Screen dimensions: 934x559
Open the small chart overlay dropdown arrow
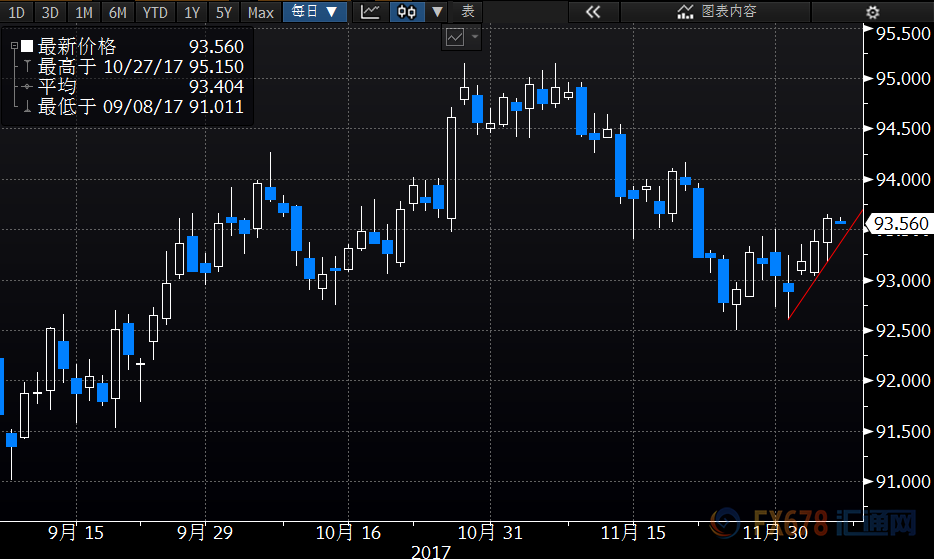(x=475, y=37)
